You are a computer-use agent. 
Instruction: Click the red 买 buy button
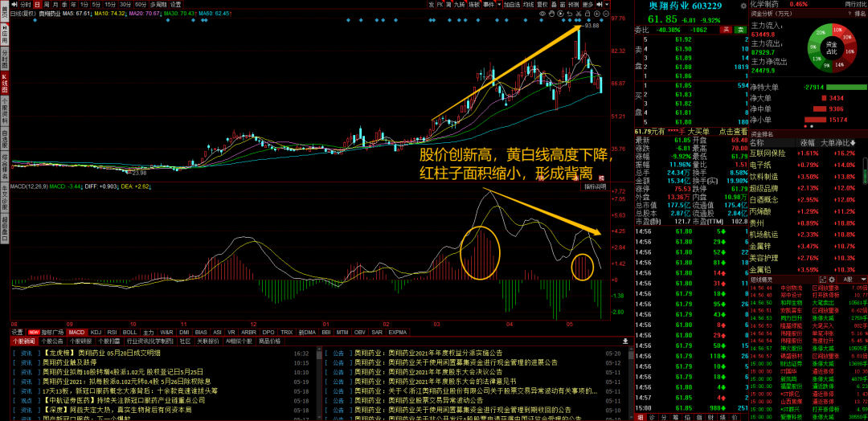pos(727,29)
